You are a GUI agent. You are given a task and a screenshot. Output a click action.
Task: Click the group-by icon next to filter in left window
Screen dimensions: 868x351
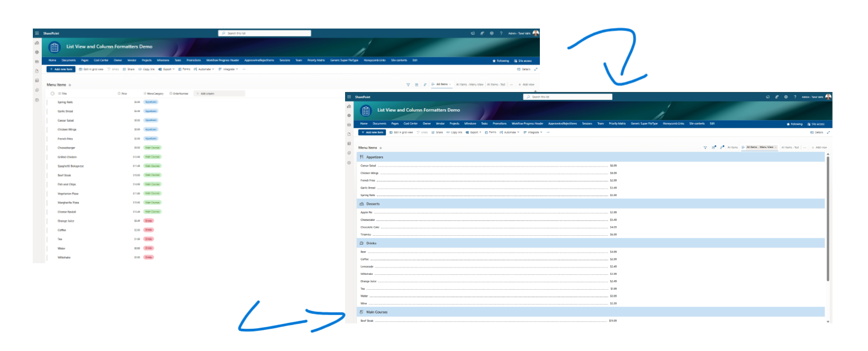pyautogui.click(x=417, y=85)
